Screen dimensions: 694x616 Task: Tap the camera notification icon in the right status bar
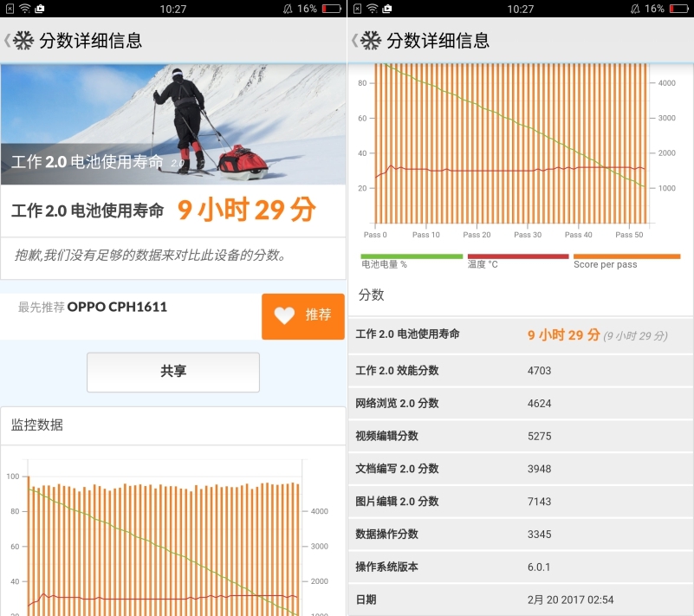pyautogui.click(x=386, y=9)
